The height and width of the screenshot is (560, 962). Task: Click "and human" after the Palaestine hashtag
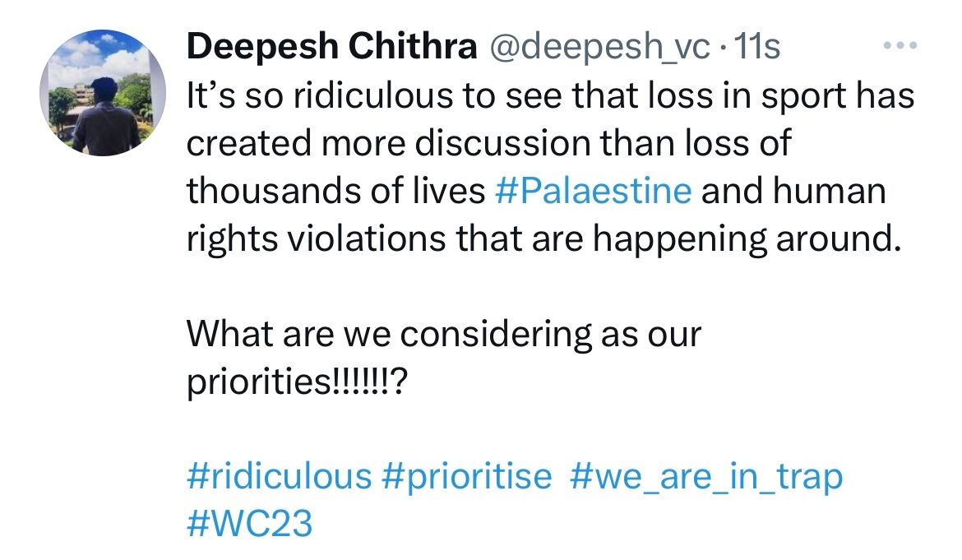793,191
